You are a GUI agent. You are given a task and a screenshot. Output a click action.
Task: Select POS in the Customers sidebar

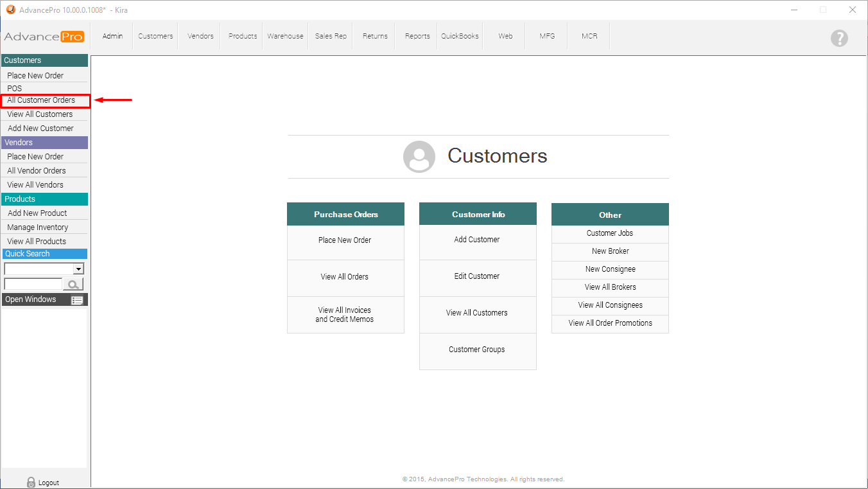pyautogui.click(x=15, y=88)
